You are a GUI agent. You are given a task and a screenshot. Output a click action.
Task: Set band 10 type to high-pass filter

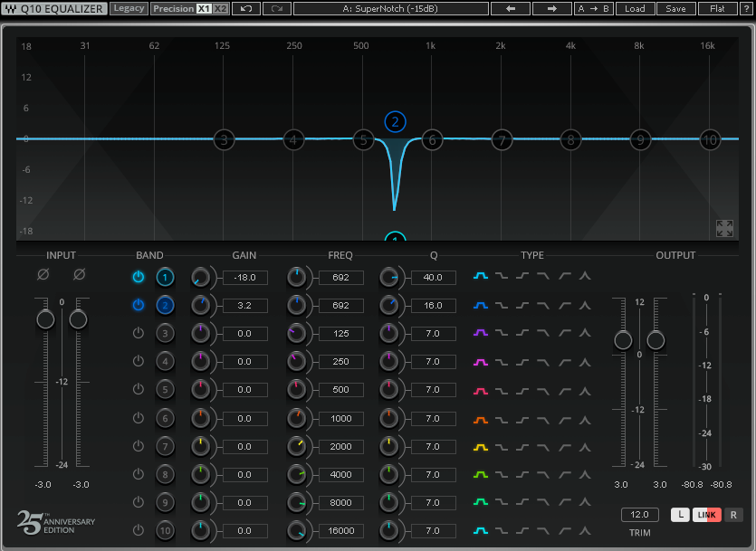(564, 531)
